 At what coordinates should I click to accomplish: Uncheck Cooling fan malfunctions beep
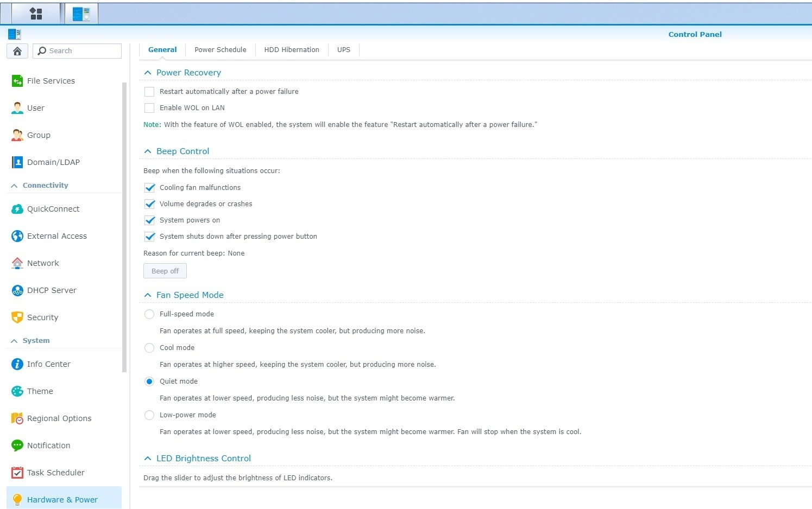click(149, 188)
